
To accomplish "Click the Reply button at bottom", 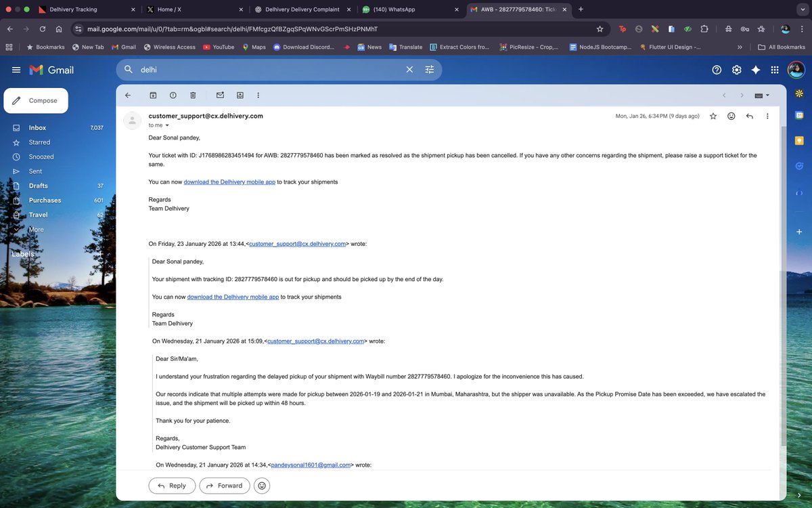I will (x=172, y=486).
